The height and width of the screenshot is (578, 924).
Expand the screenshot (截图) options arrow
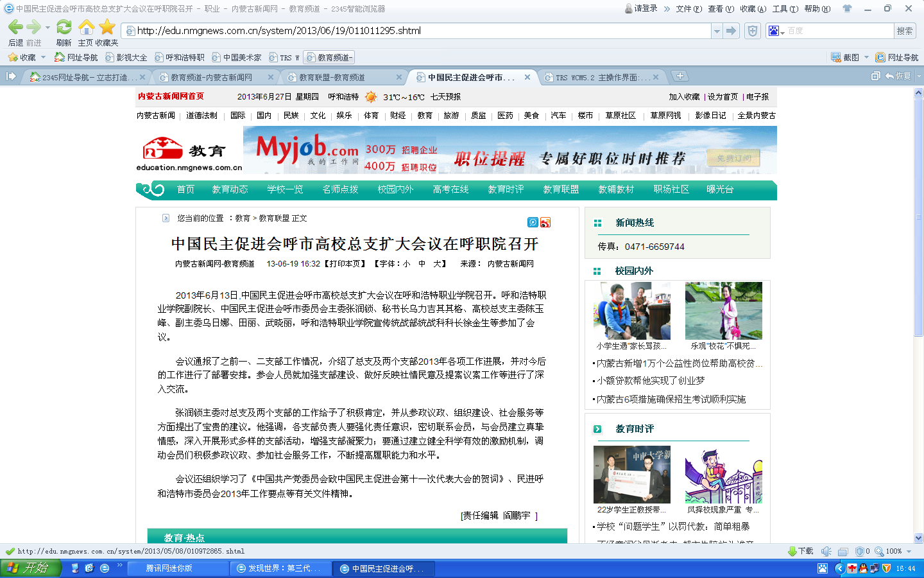[x=866, y=57]
